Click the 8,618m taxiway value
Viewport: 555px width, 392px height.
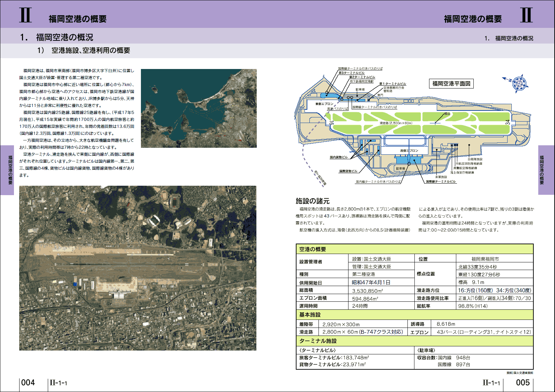coord(446,324)
